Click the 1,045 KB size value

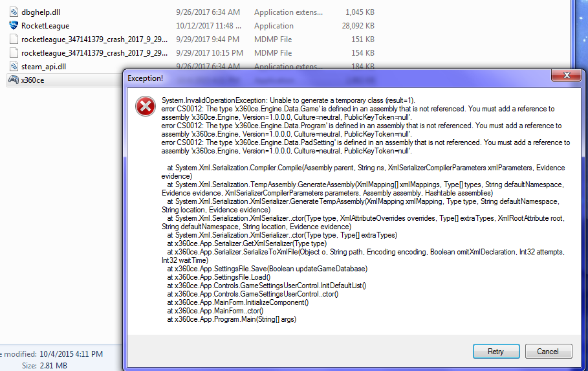click(360, 12)
